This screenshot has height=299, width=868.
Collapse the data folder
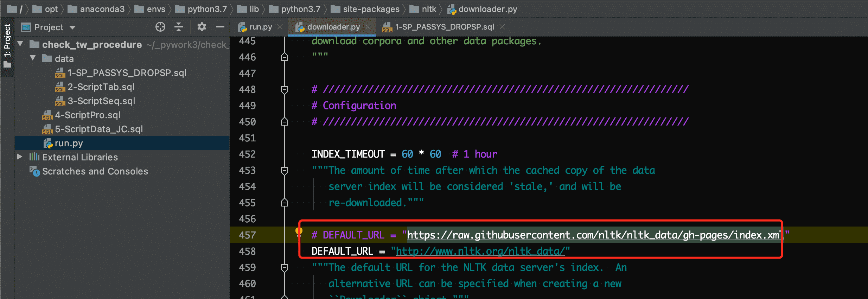pos(33,58)
